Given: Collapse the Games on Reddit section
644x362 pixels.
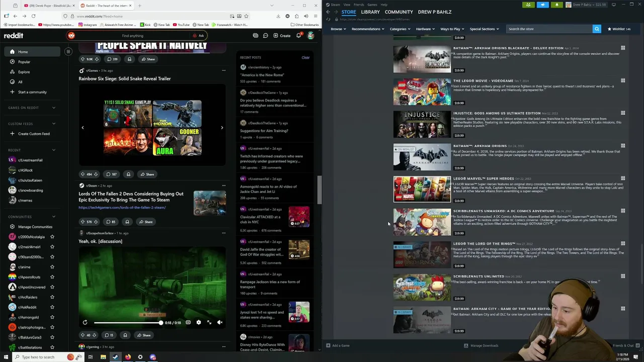Looking at the screenshot, I should click(x=54, y=108).
